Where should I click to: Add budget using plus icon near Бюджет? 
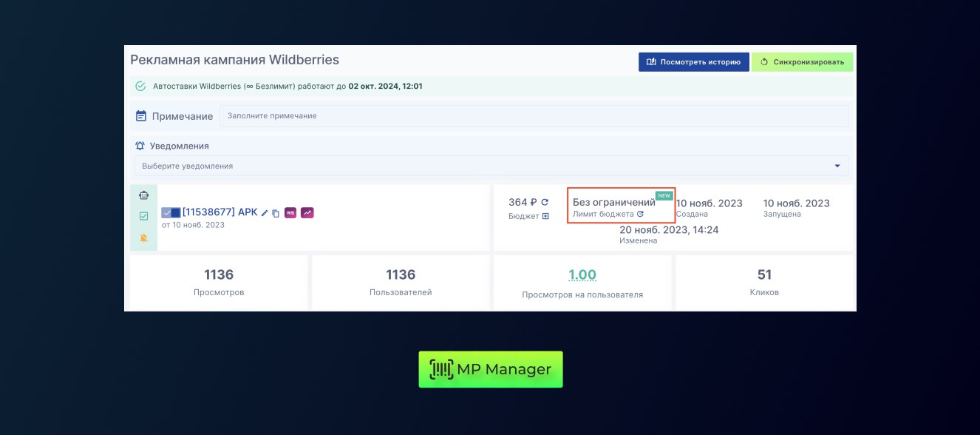click(545, 216)
